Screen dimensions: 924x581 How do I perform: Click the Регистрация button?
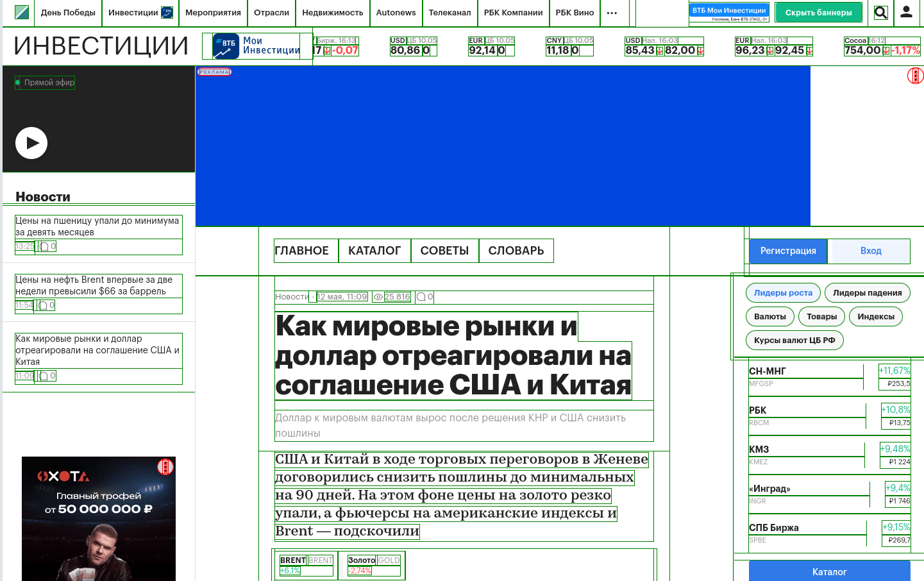pyautogui.click(x=788, y=251)
